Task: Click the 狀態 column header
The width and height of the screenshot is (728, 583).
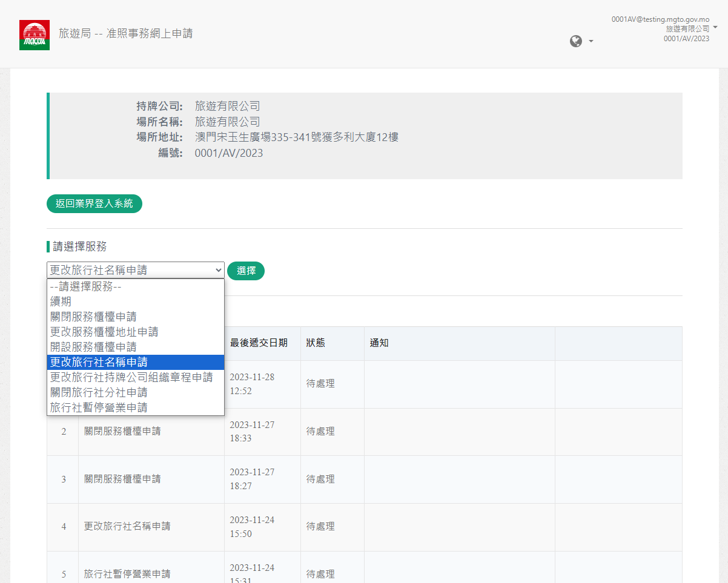Action: coord(316,343)
